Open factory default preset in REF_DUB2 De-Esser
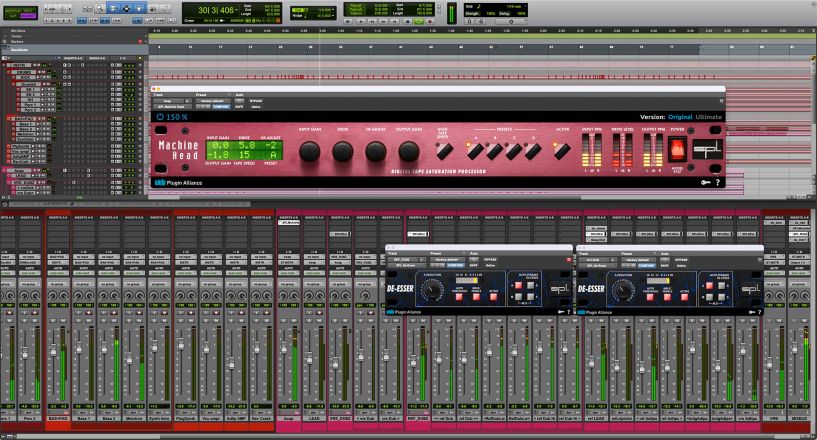The image size is (817, 440). click(x=447, y=260)
